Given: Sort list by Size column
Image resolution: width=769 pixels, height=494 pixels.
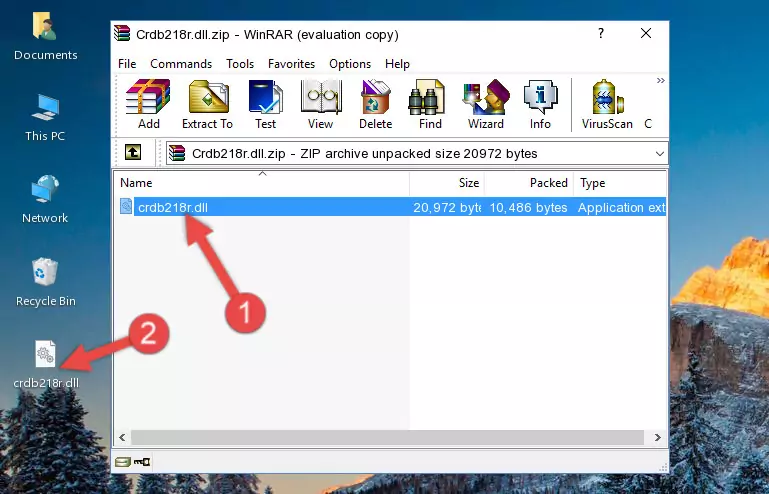Looking at the screenshot, I should coord(447,183).
